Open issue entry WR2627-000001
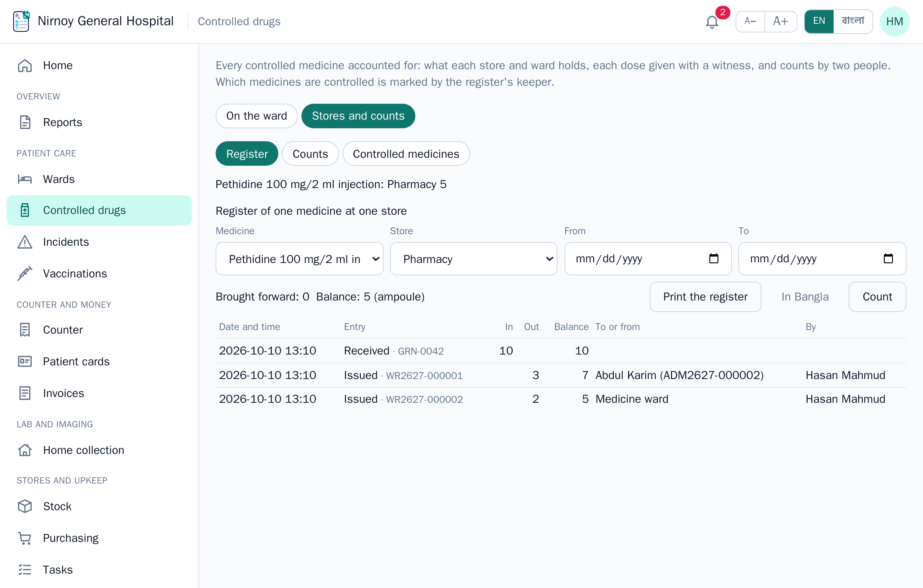This screenshot has height=588, width=923. point(424,375)
